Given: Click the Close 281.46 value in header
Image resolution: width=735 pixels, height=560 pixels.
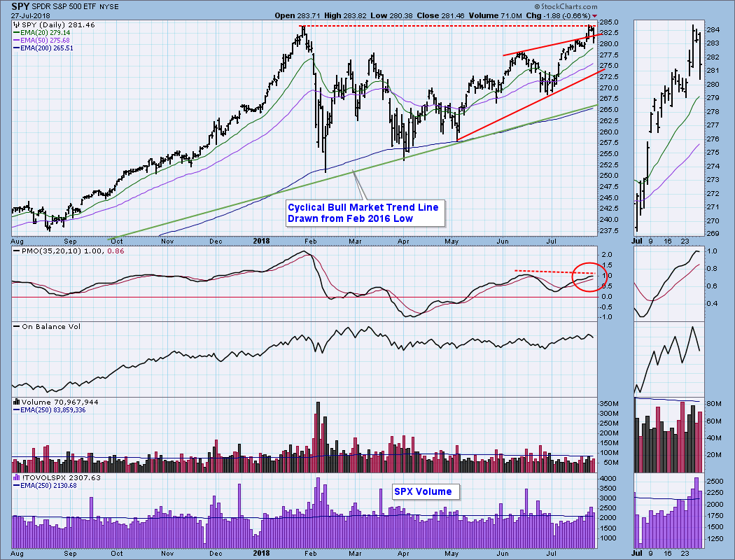Looking at the screenshot, I should tap(440, 15).
